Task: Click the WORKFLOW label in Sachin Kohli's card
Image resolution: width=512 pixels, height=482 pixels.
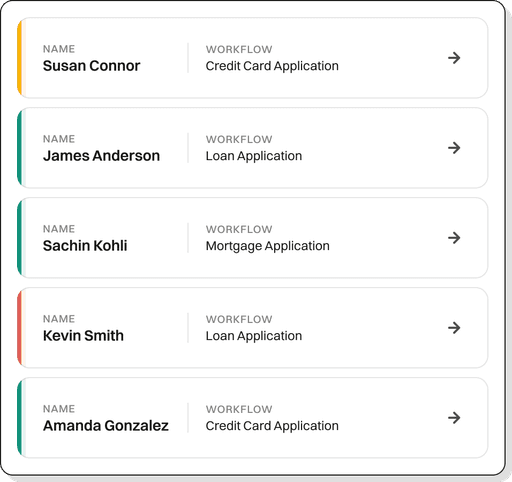Action: click(239, 229)
